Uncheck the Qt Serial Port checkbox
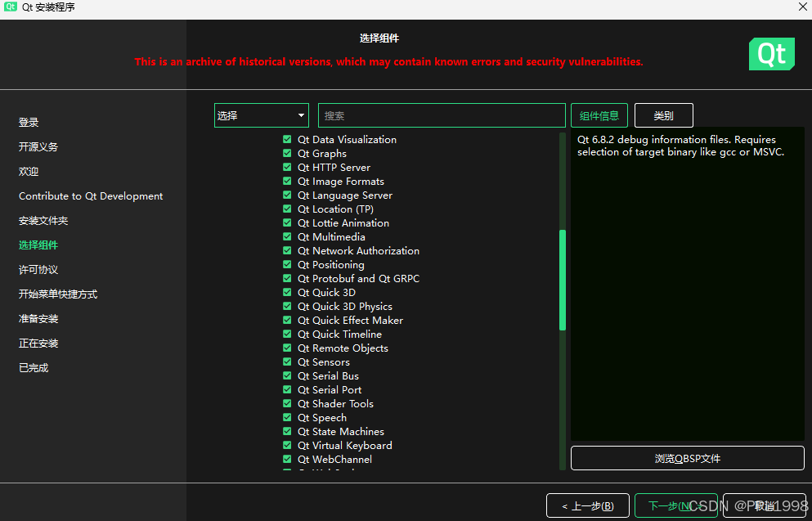This screenshot has height=521, width=812. click(287, 389)
